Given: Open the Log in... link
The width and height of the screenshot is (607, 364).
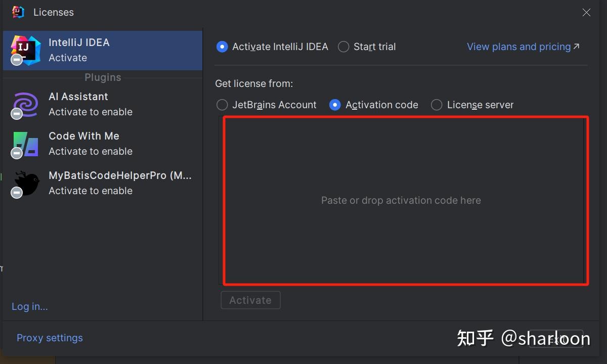Looking at the screenshot, I should pos(30,306).
